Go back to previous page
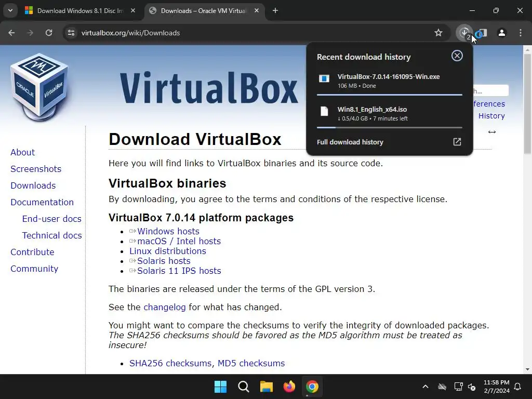The height and width of the screenshot is (399, 532). coord(11,33)
